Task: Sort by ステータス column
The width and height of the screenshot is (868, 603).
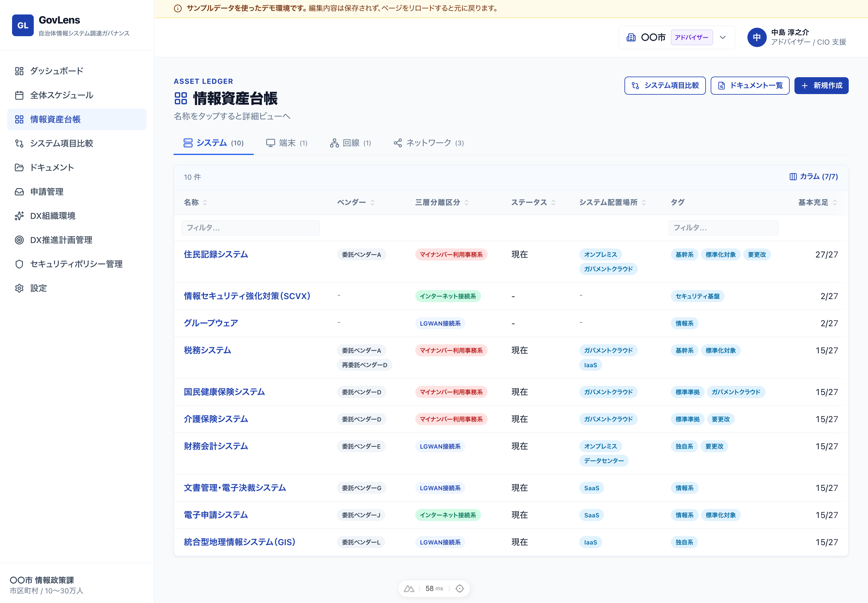Action: pos(533,203)
